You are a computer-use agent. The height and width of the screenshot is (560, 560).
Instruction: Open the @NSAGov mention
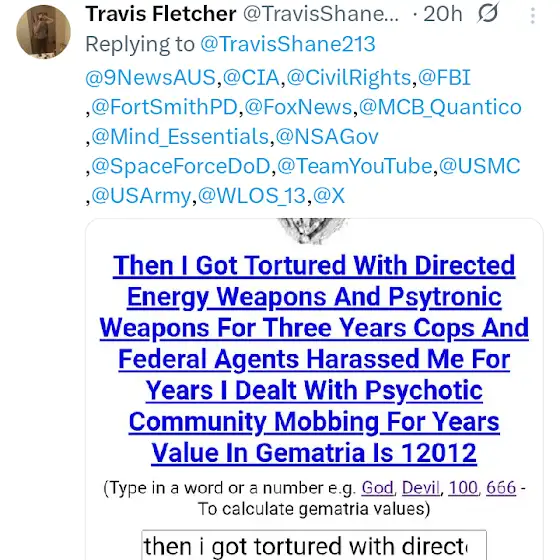click(327, 136)
